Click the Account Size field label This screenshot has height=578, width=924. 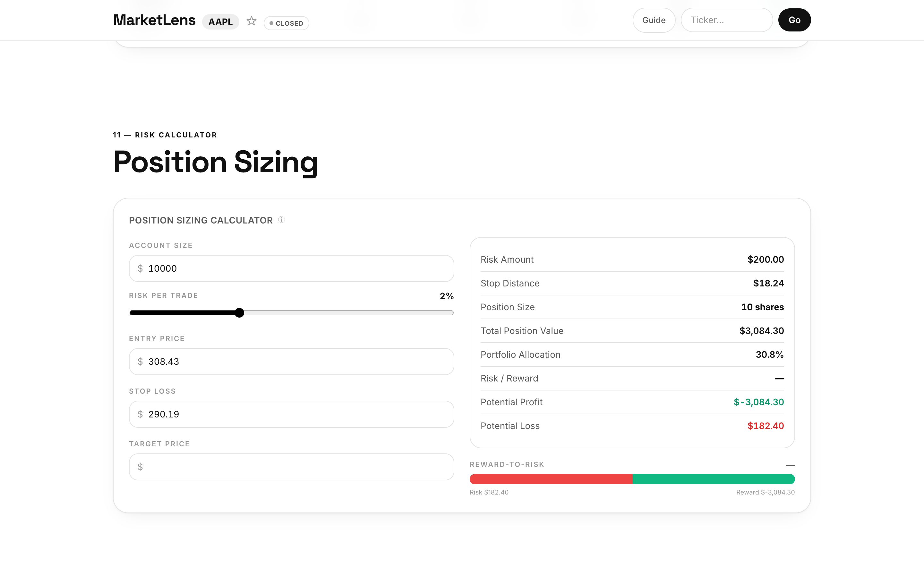coord(161,245)
